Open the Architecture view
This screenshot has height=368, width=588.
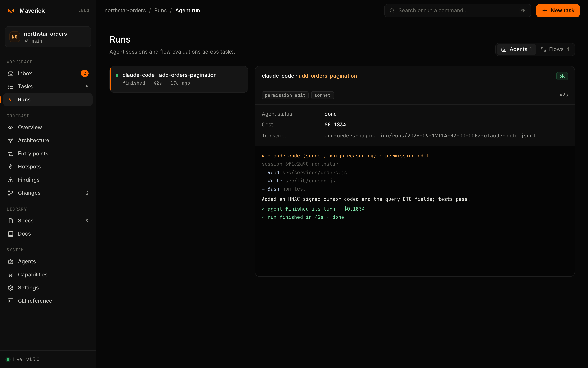coord(48,140)
